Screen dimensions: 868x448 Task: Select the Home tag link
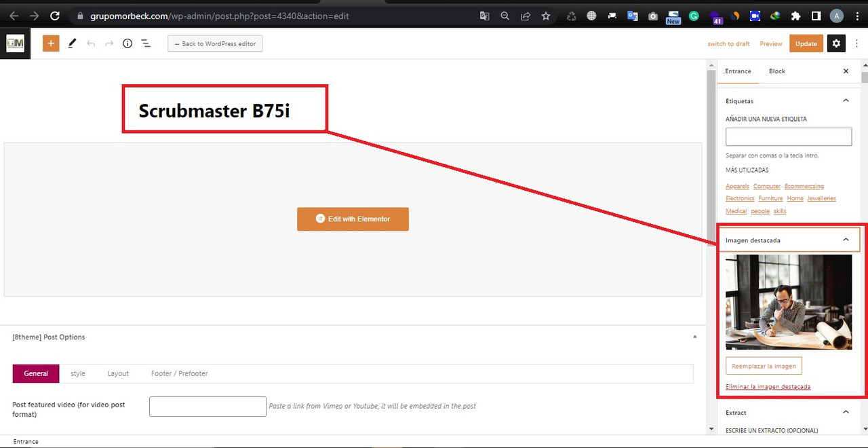[x=795, y=198]
